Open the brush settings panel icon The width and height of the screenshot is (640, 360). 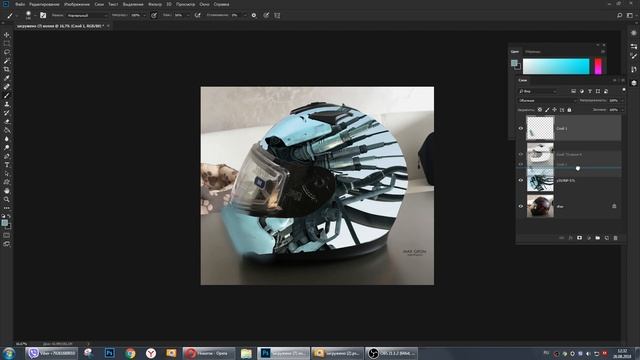click(x=43, y=16)
